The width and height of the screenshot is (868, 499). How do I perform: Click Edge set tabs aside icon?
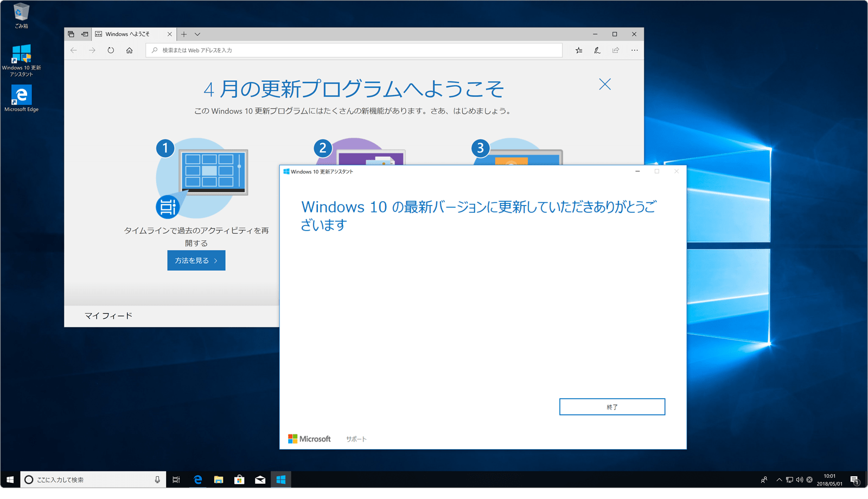point(85,34)
